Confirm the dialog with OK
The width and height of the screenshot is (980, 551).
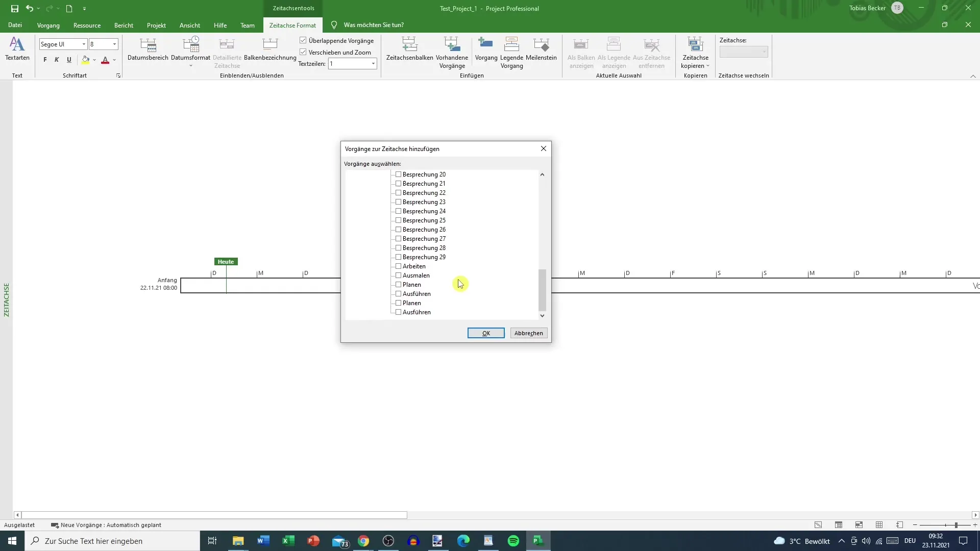point(486,333)
